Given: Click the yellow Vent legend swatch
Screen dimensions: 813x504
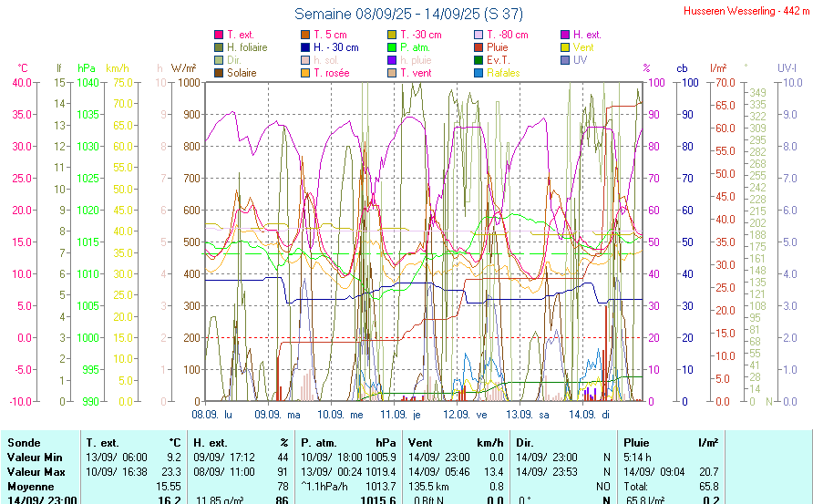Looking at the screenshot, I should tap(565, 47).
